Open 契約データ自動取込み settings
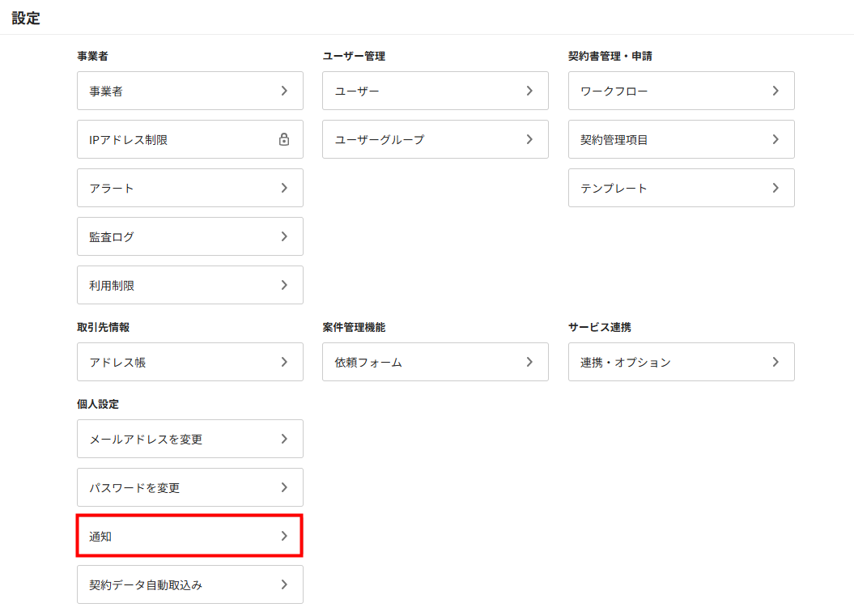The image size is (854, 616). 189,584
